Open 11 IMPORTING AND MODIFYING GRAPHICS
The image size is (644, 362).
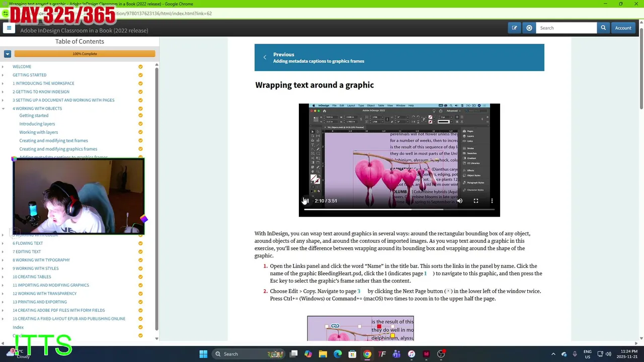click(x=51, y=285)
